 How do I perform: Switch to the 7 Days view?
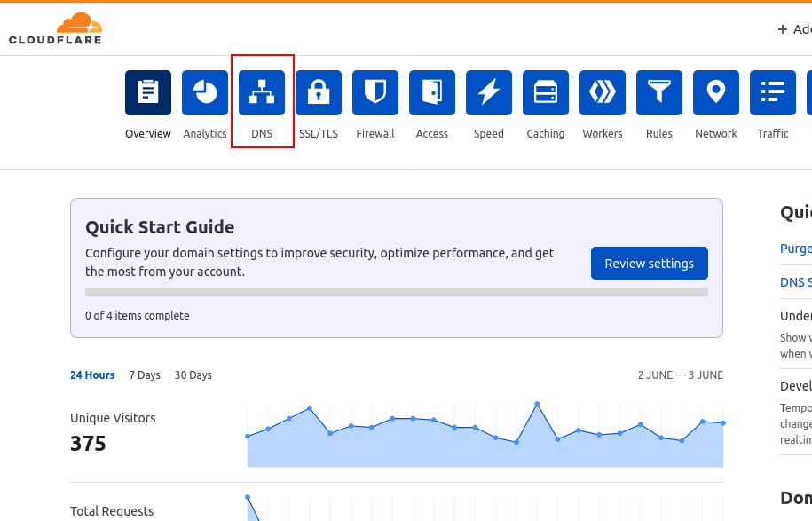pyautogui.click(x=144, y=375)
